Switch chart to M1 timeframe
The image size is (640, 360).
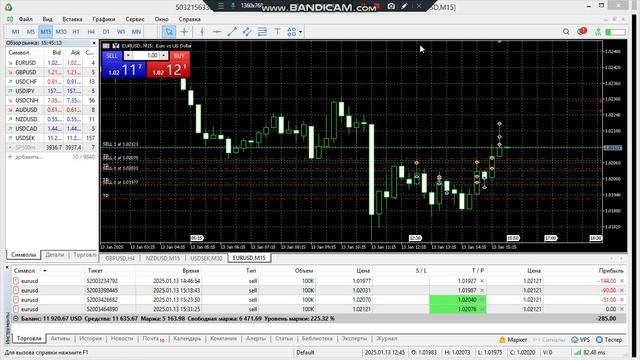(16, 31)
